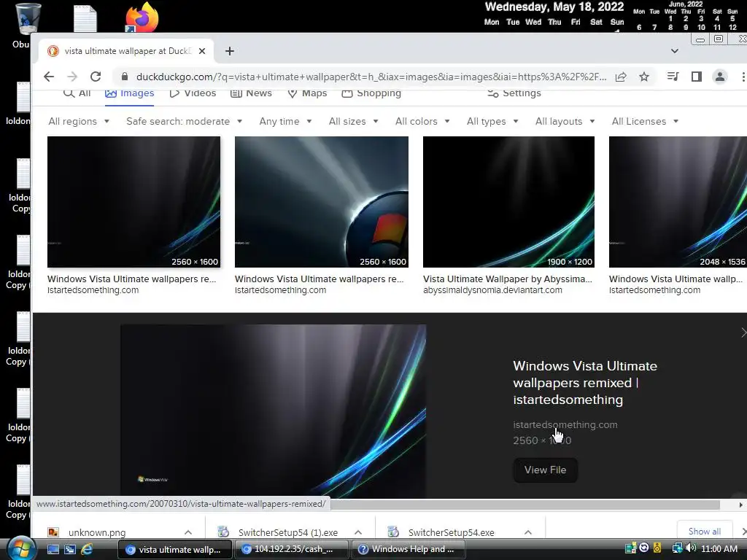Close the vista ultimate wallpaper tab

pyautogui.click(x=202, y=51)
